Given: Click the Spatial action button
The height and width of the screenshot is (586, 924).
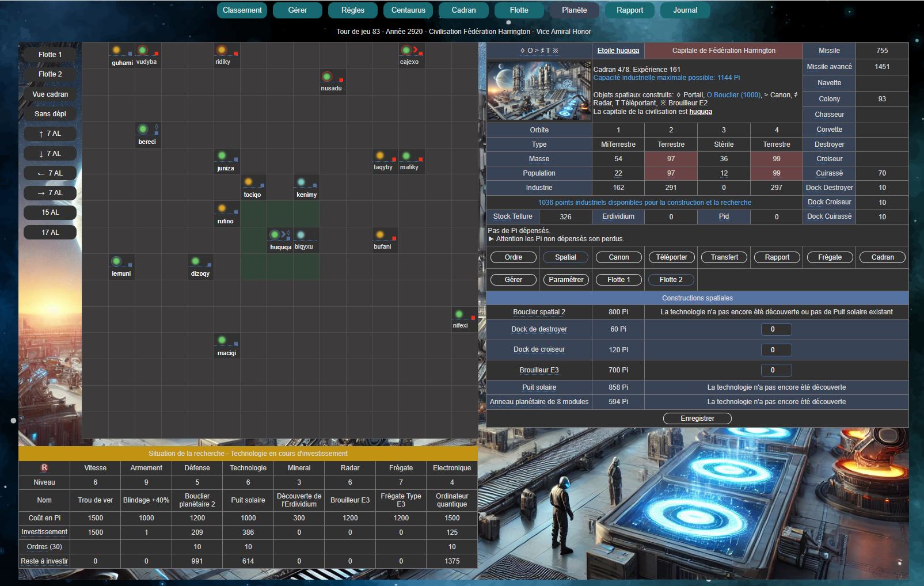Looking at the screenshot, I should click(x=565, y=257).
